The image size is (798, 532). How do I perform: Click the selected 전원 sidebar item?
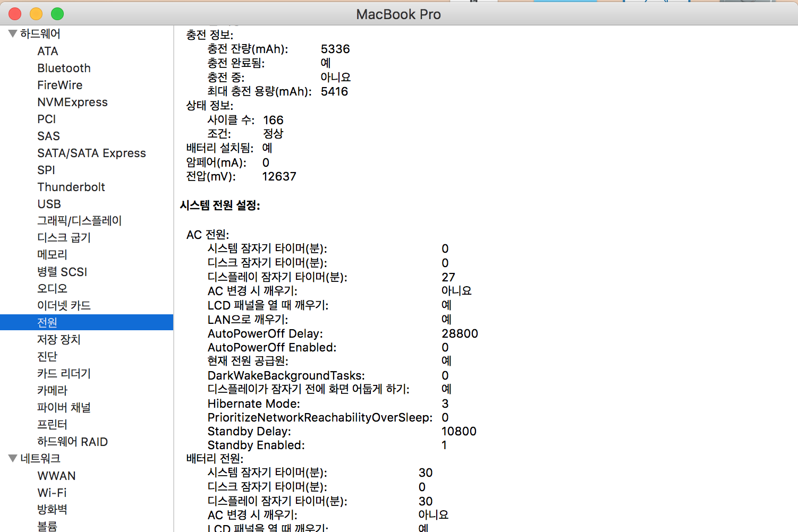tap(47, 322)
